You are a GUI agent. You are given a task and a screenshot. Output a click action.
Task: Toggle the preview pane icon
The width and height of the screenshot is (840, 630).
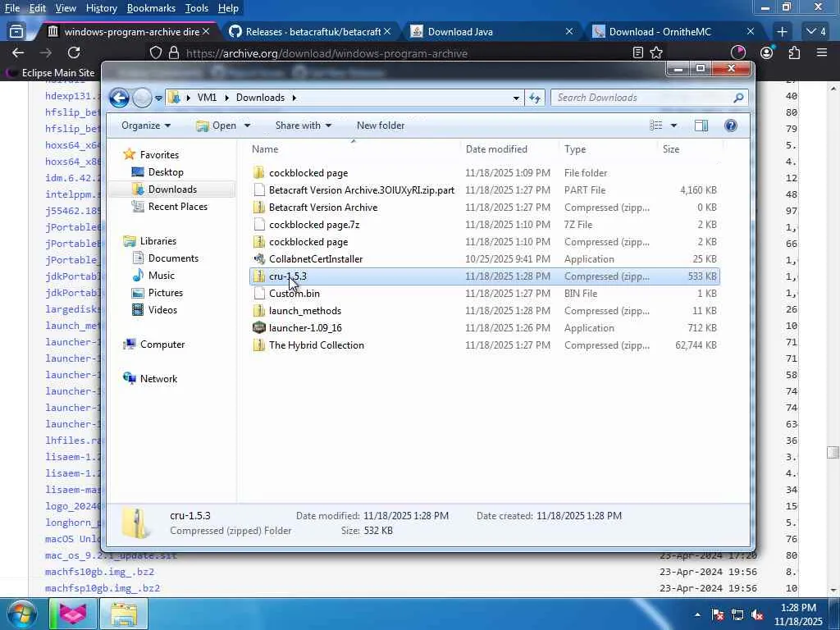point(701,126)
